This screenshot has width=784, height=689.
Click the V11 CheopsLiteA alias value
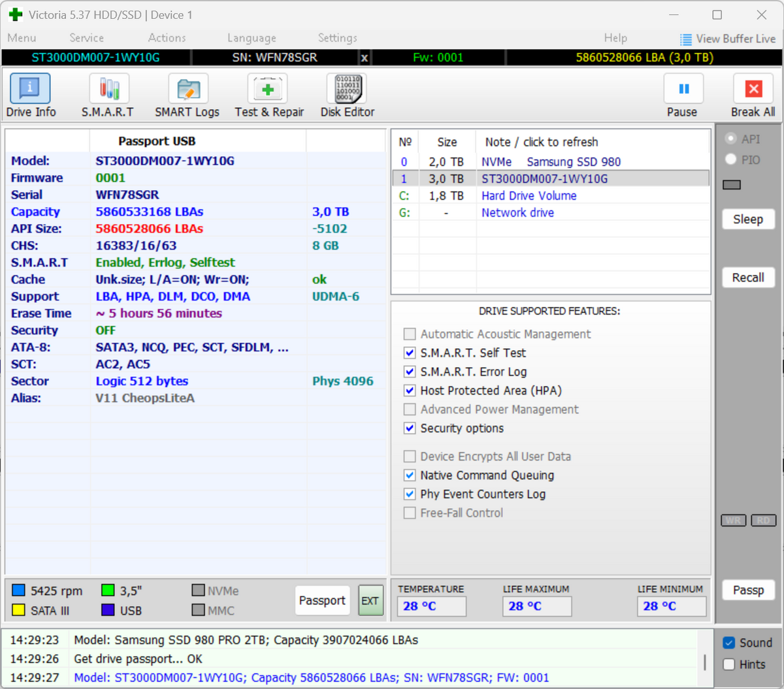(x=145, y=398)
